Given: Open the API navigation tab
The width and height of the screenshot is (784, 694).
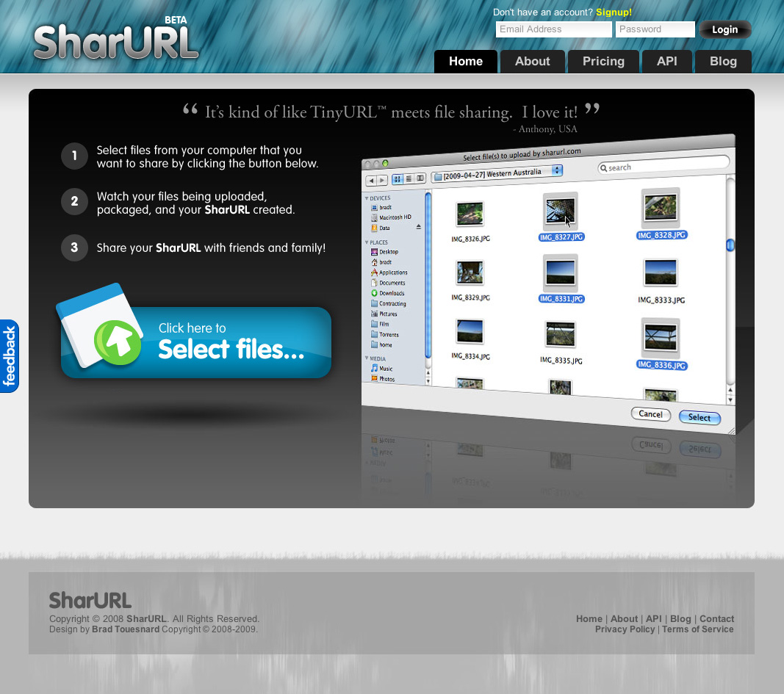Looking at the screenshot, I should [667, 62].
